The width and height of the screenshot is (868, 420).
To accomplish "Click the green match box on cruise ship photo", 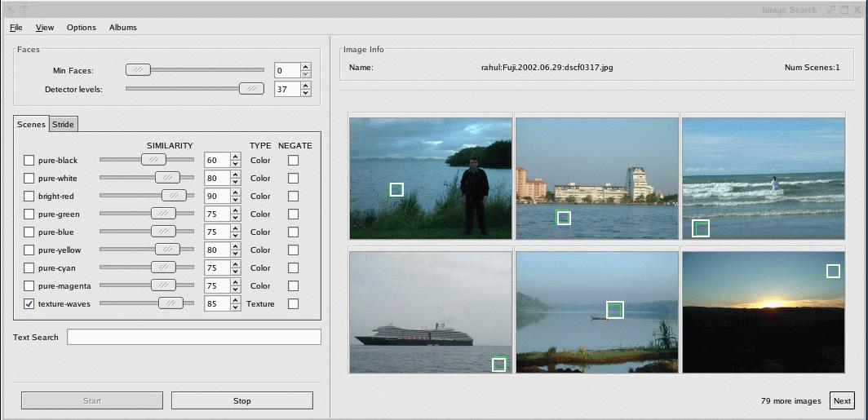I will tap(498, 365).
